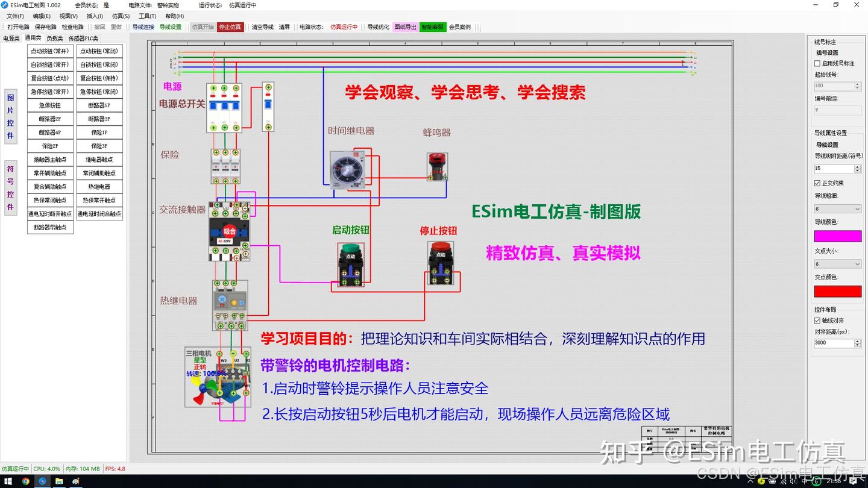
Task: Click 导线设置 in the toolbar
Action: 171,27
